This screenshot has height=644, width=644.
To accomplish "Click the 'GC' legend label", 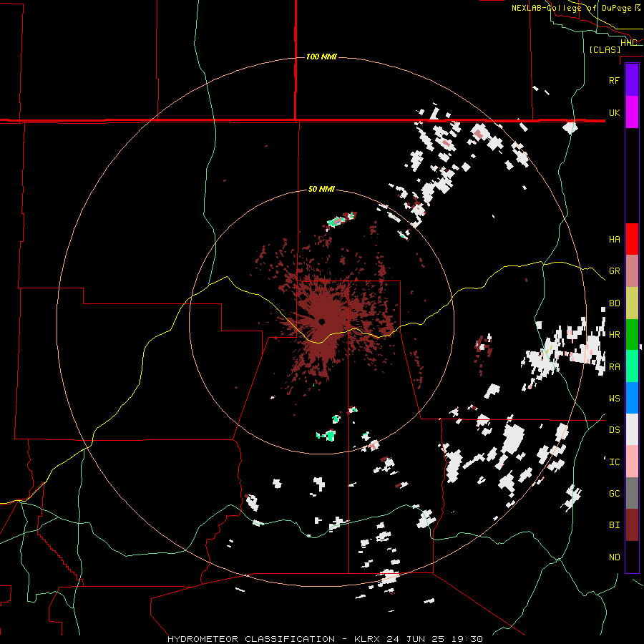I will point(614,494).
